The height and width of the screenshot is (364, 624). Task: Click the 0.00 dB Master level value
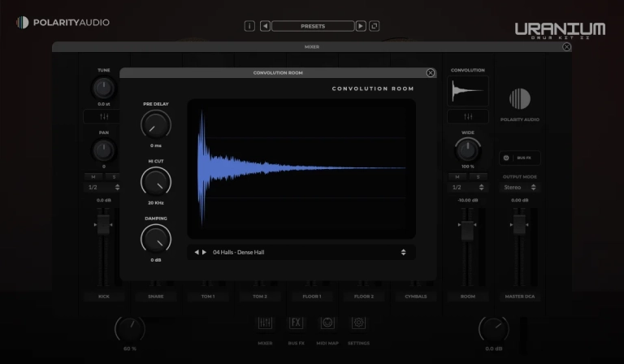[x=520, y=201]
